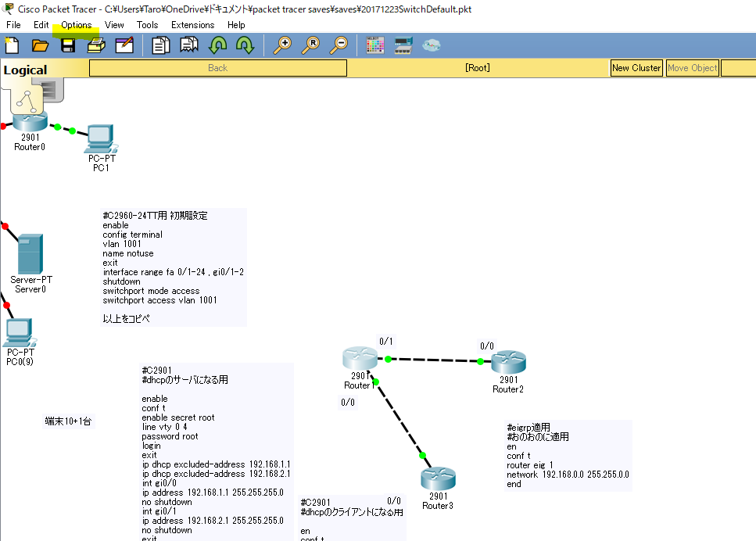Create a New Cluster
The image size is (756, 541).
[x=636, y=68]
